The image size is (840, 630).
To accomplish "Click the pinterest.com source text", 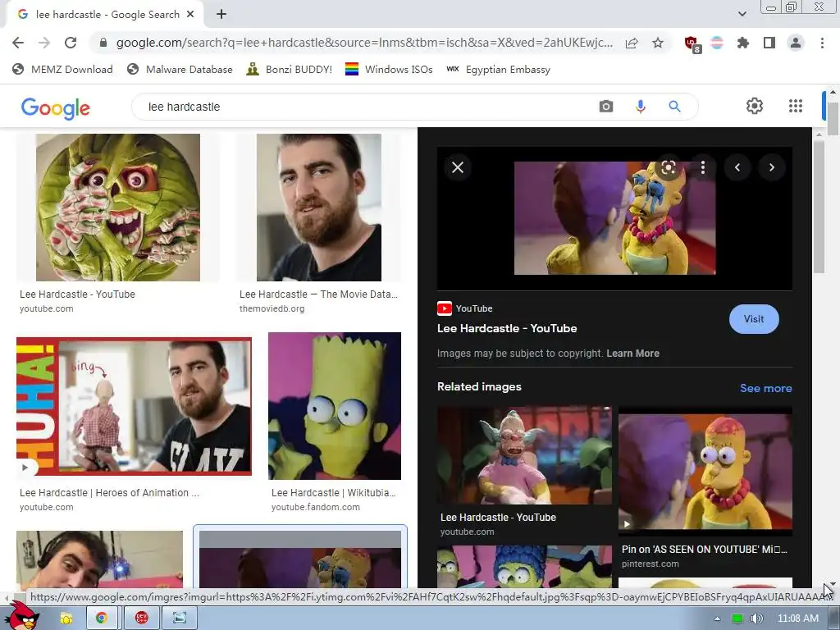I will pyautogui.click(x=650, y=564).
